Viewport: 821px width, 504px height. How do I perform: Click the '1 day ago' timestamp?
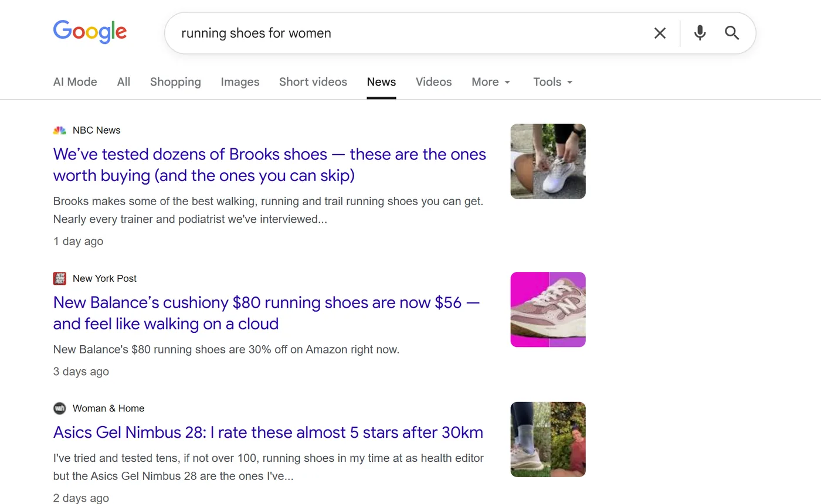point(78,241)
